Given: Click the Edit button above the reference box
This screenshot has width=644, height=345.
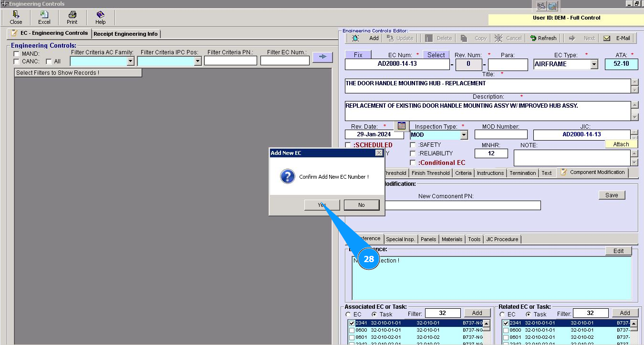Looking at the screenshot, I should click(619, 251).
